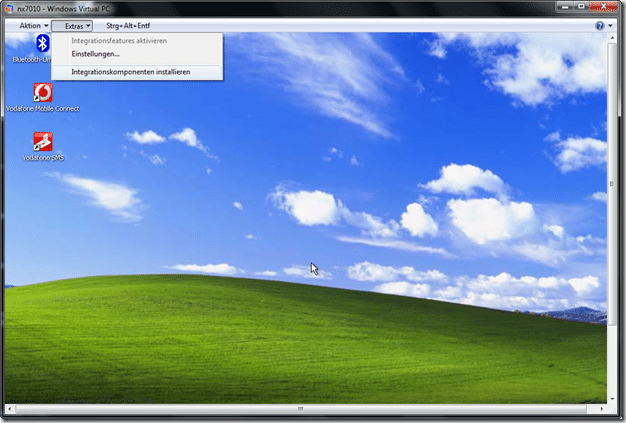Click the vertical scrollbar up arrow

point(612,38)
